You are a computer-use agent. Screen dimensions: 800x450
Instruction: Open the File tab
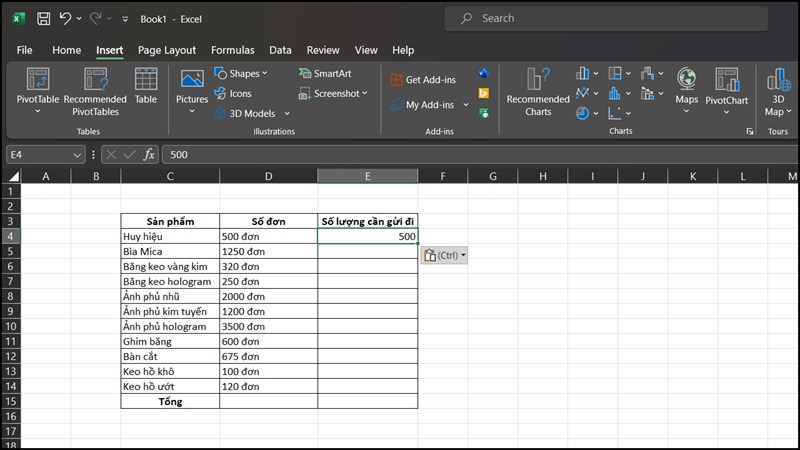coord(24,50)
